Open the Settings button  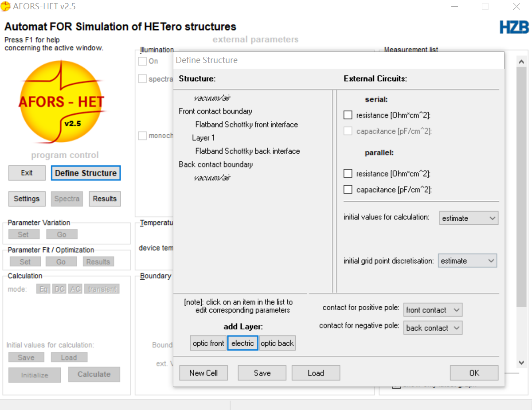[x=27, y=199]
